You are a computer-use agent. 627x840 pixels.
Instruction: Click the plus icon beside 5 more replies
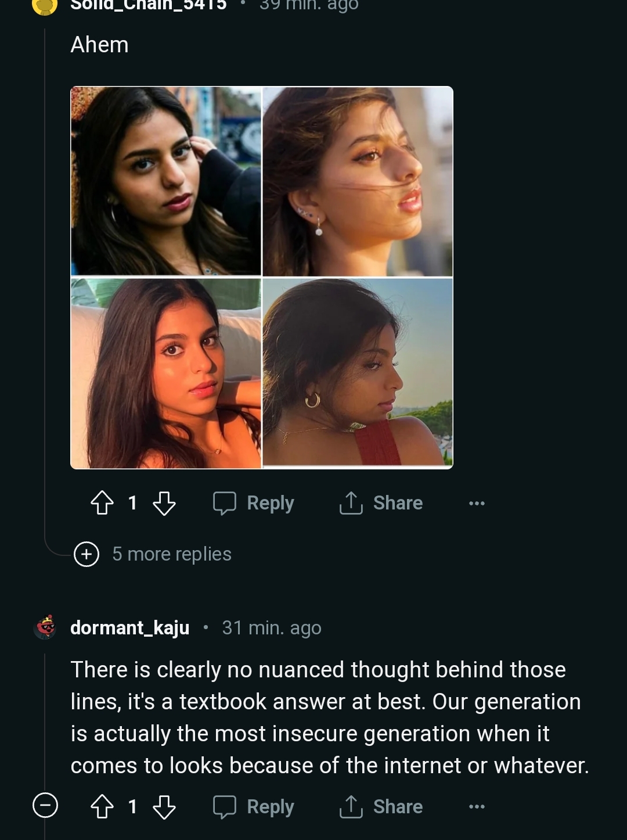pyautogui.click(x=87, y=554)
